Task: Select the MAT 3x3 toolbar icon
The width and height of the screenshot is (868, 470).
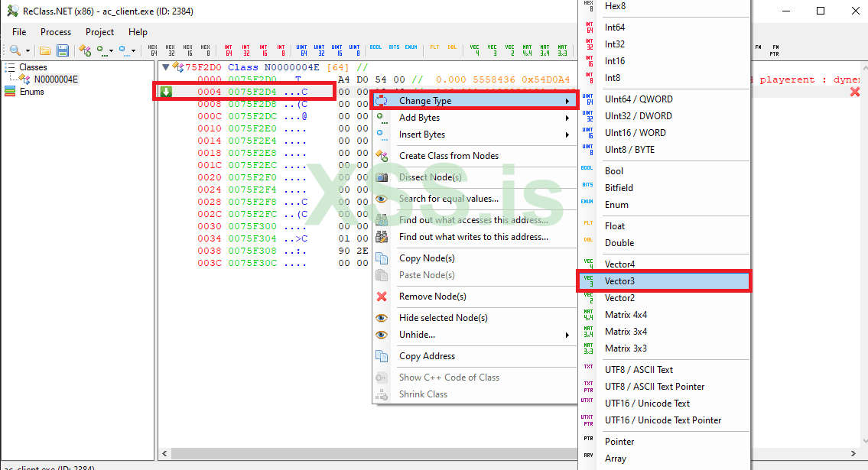Action: coord(562,50)
